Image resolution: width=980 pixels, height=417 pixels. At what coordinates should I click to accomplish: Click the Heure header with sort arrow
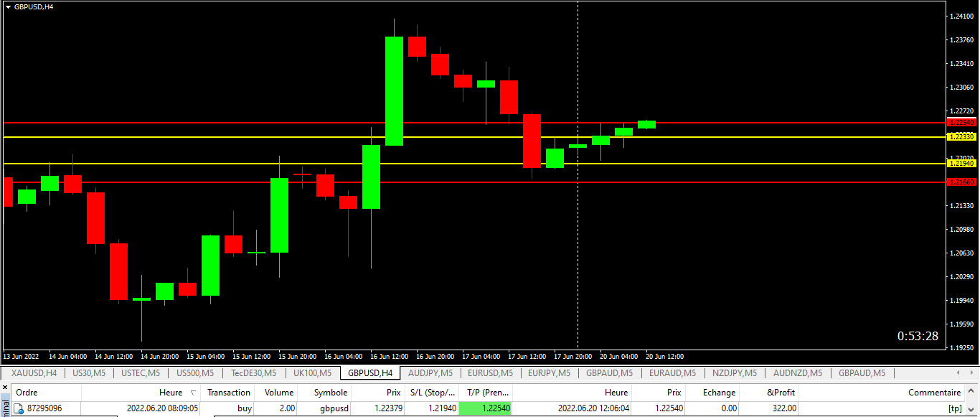point(141,393)
